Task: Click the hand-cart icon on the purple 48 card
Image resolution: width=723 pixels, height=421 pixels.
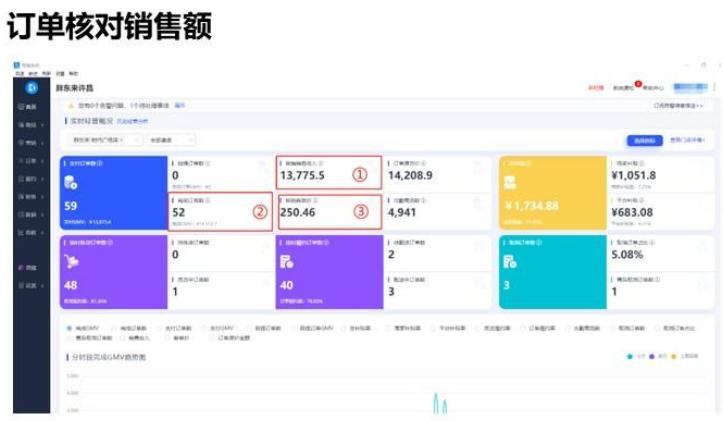Action: coord(71,262)
